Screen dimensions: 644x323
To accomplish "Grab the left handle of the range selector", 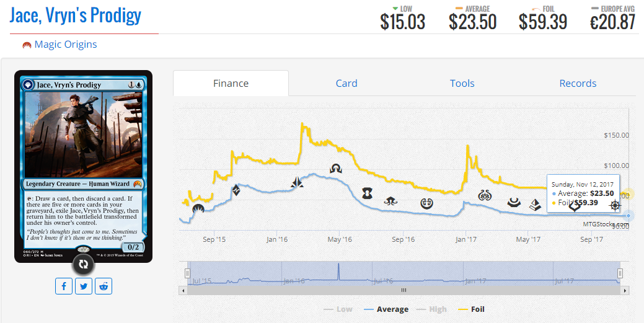I will tap(187, 273).
